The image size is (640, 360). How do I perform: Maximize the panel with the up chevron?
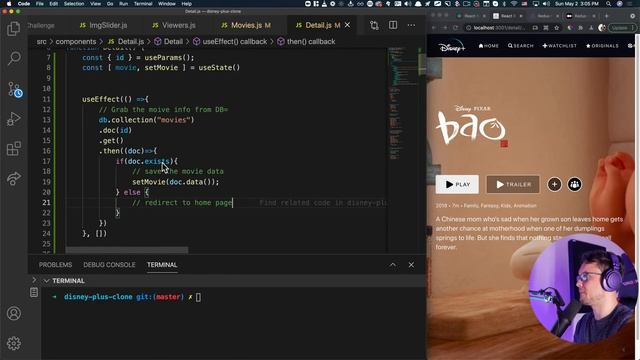[392, 265]
